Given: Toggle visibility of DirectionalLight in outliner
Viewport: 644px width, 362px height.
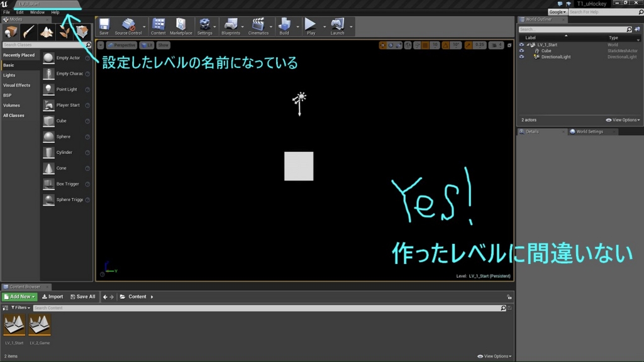Looking at the screenshot, I should pyautogui.click(x=521, y=57).
